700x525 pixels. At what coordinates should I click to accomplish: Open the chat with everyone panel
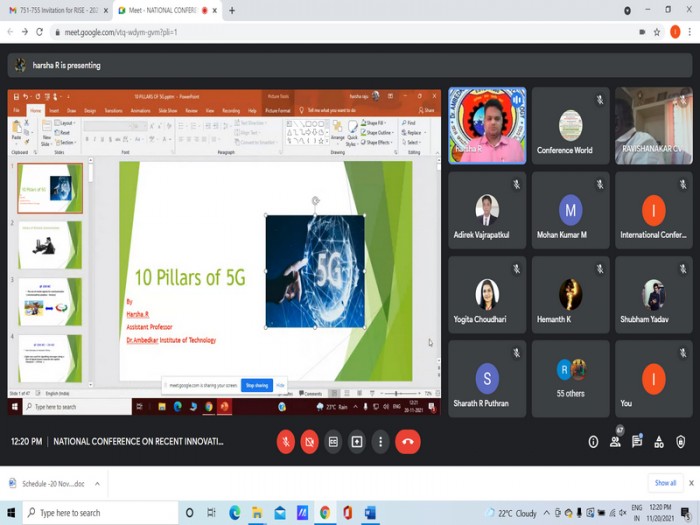tap(637, 441)
